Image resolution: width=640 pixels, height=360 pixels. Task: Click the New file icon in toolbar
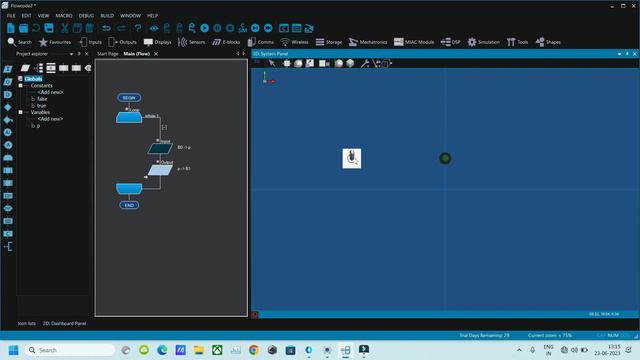click(x=11, y=28)
